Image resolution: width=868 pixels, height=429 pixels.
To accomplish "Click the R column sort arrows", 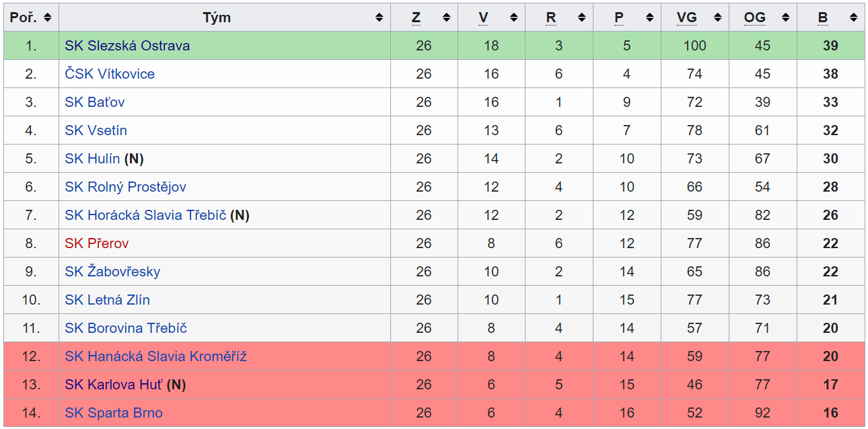I will 582,17.
